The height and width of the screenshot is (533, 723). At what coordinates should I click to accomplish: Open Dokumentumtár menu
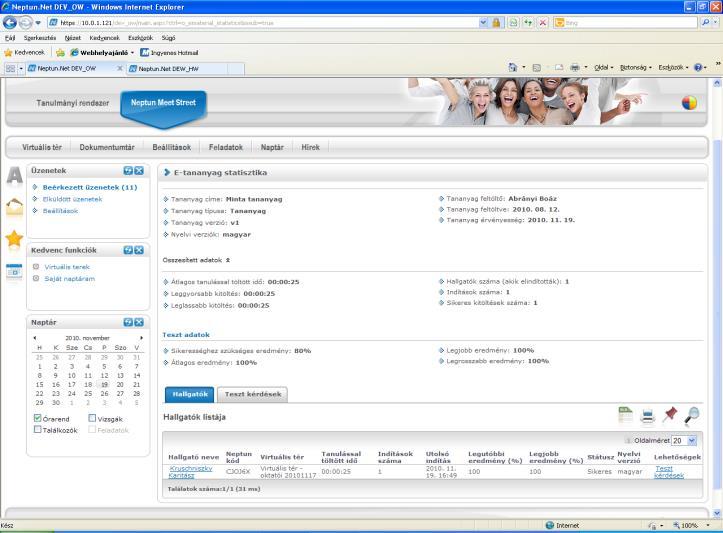[x=107, y=147]
